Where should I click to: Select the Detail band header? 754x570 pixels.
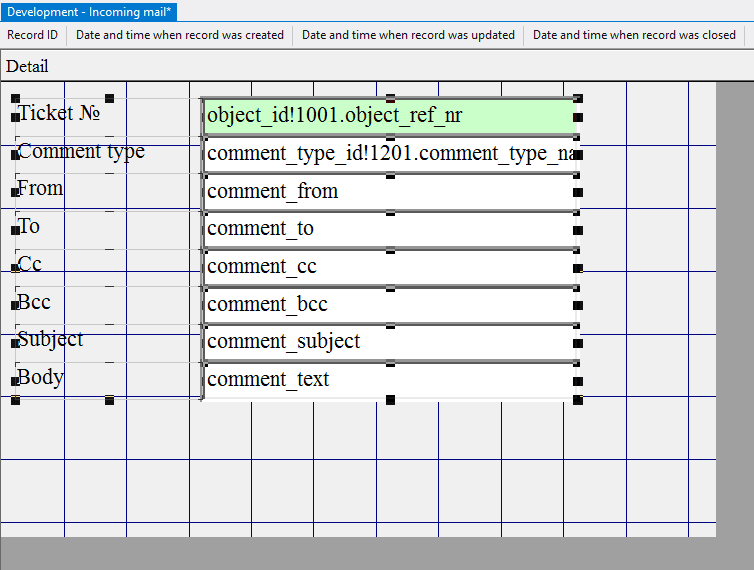28,66
